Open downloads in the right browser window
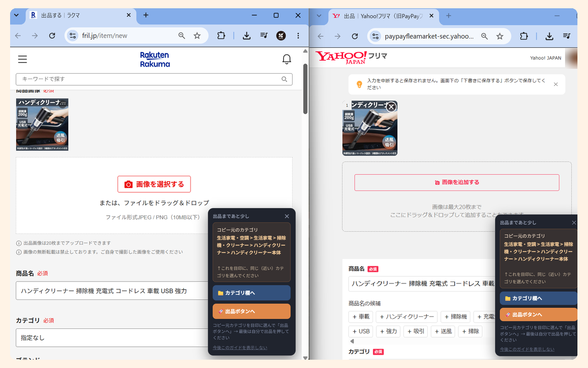 549,36
